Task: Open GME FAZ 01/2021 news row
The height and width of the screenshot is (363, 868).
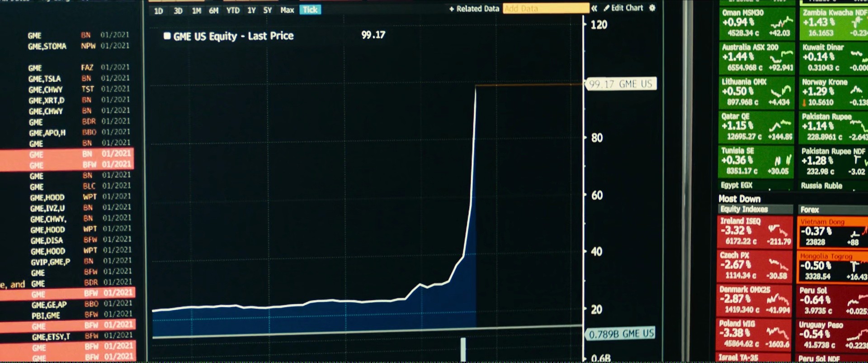Action: coord(79,68)
